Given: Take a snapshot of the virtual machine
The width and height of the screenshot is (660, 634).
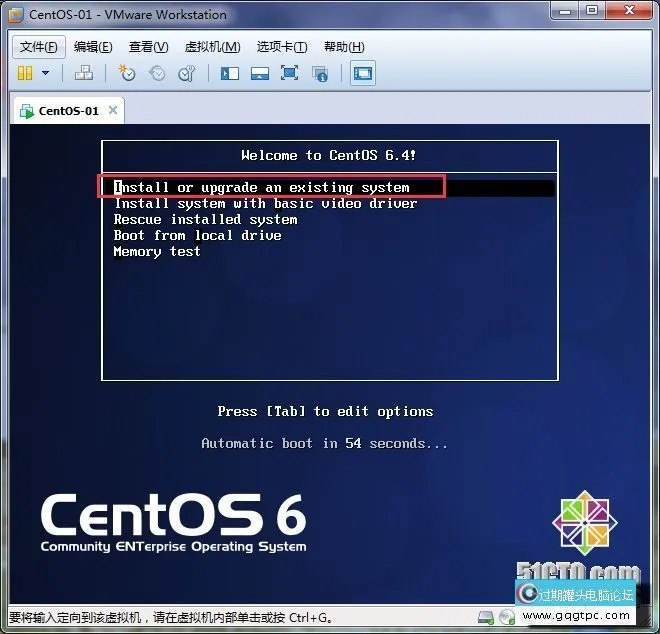Looking at the screenshot, I should click(x=126, y=73).
